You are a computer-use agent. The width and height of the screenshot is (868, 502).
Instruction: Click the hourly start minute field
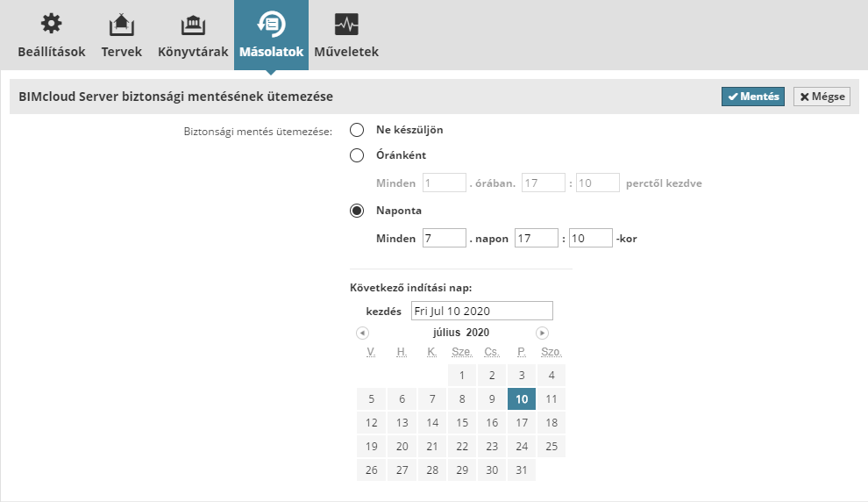click(x=597, y=183)
